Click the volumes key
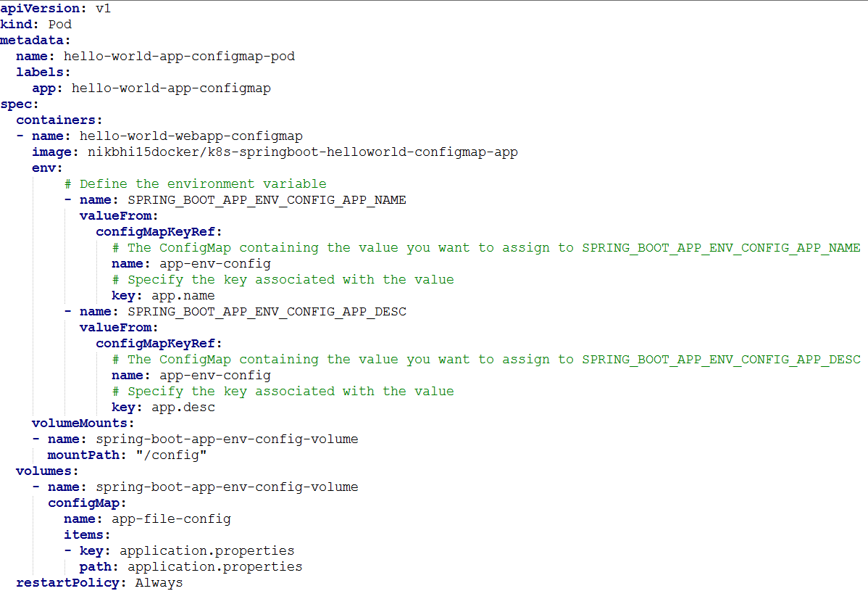The width and height of the screenshot is (868, 591). click(44, 471)
